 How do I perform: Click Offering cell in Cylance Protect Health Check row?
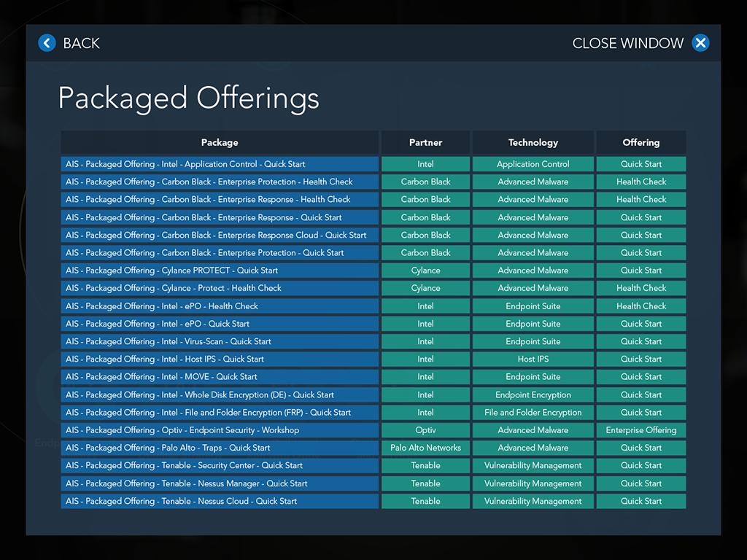[641, 288]
